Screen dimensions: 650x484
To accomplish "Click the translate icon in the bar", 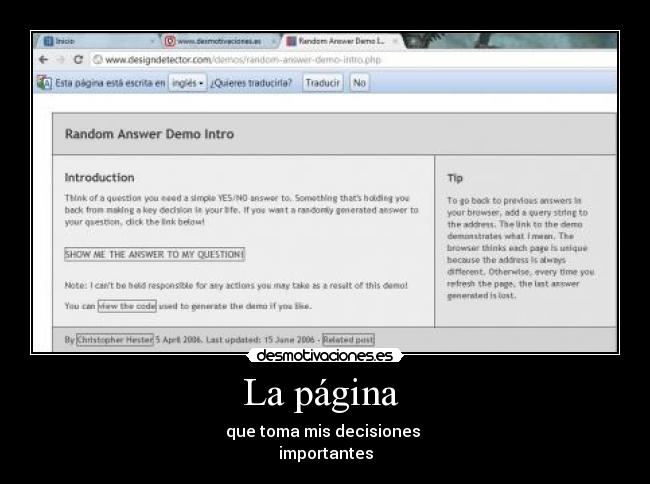I will [x=44, y=82].
